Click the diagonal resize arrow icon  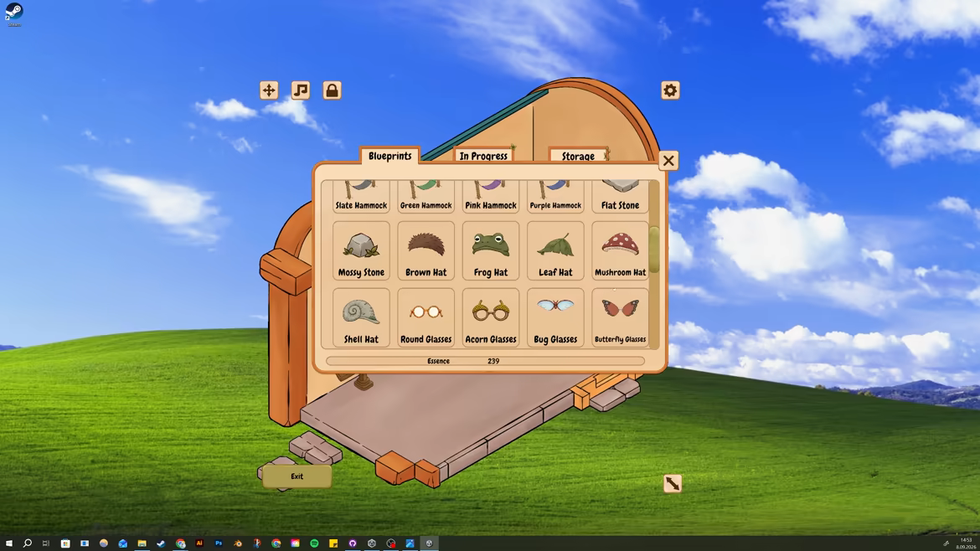(x=673, y=483)
